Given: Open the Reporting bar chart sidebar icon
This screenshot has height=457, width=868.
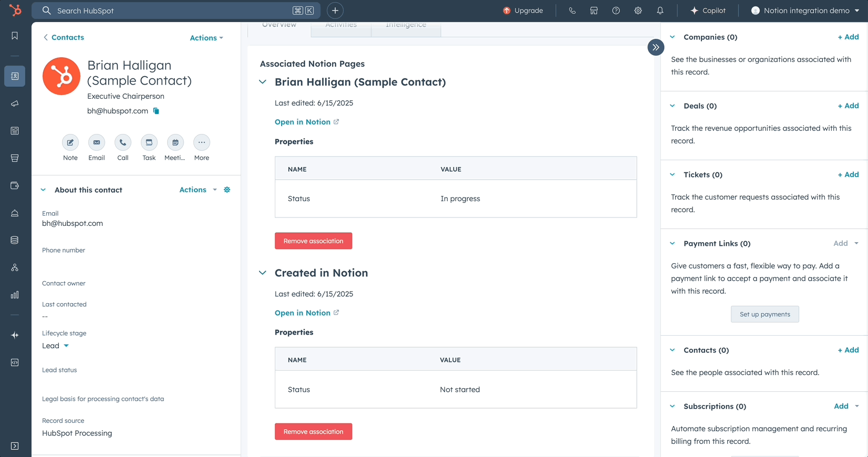Looking at the screenshot, I should pyautogui.click(x=15, y=295).
